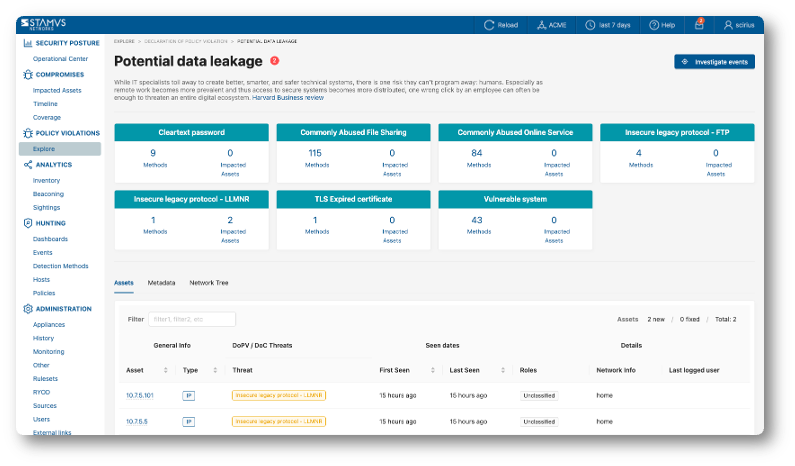Select Dashboards under Hunting in sidebar

(x=50, y=239)
